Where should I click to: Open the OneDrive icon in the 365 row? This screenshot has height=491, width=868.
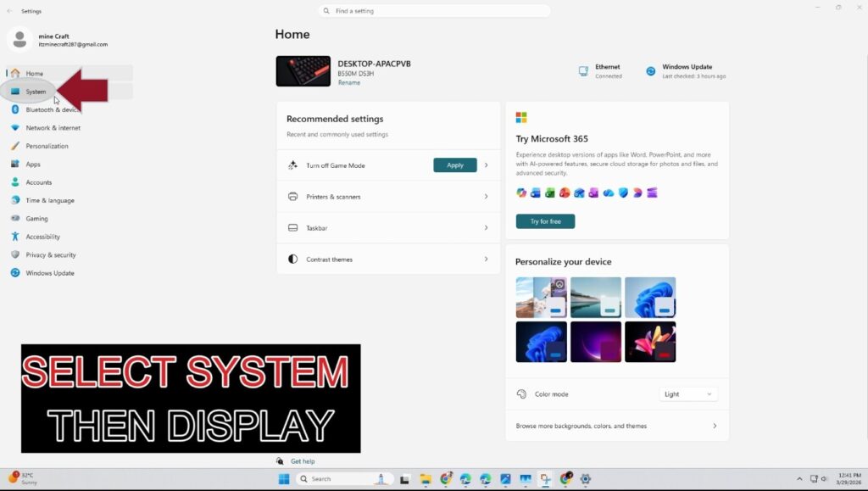point(608,192)
